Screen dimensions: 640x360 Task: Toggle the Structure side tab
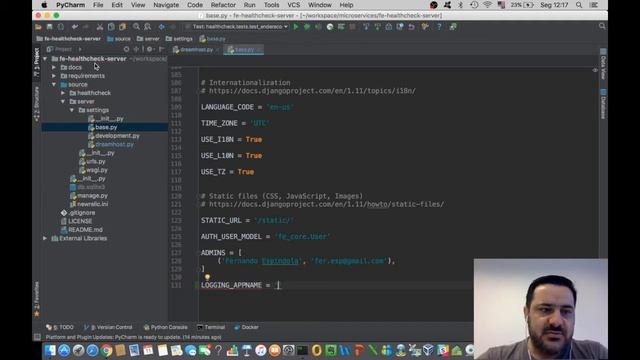[37, 104]
